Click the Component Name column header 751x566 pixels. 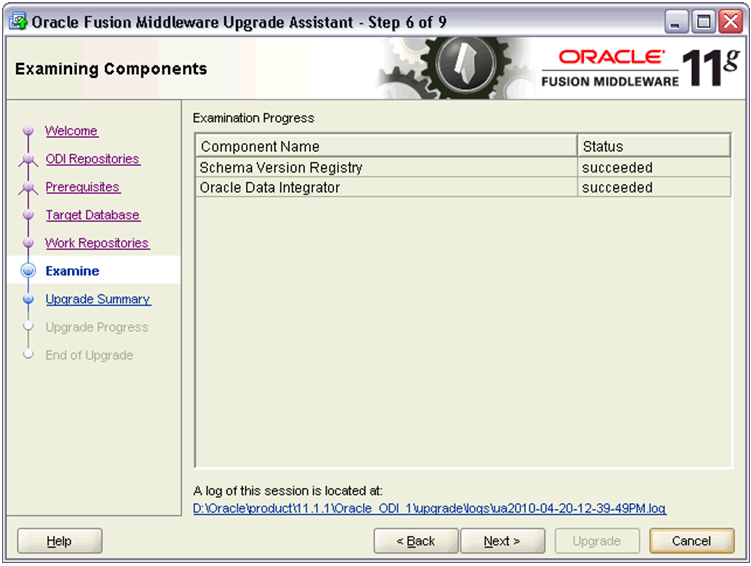pos(387,146)
